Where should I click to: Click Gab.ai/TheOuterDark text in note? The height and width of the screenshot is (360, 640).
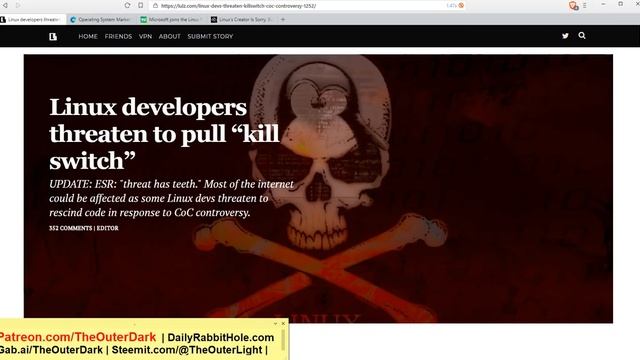coord(51,350)
